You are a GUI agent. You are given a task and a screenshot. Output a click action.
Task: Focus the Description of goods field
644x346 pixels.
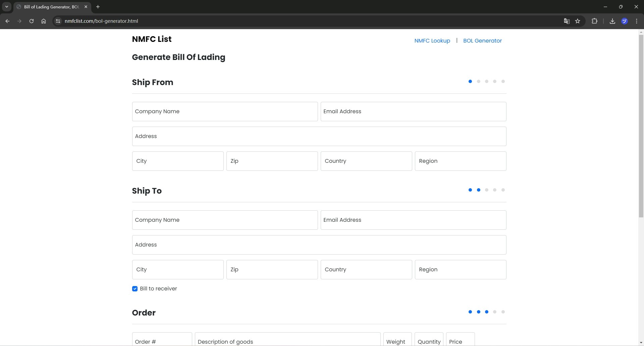[x=287, y=339]
